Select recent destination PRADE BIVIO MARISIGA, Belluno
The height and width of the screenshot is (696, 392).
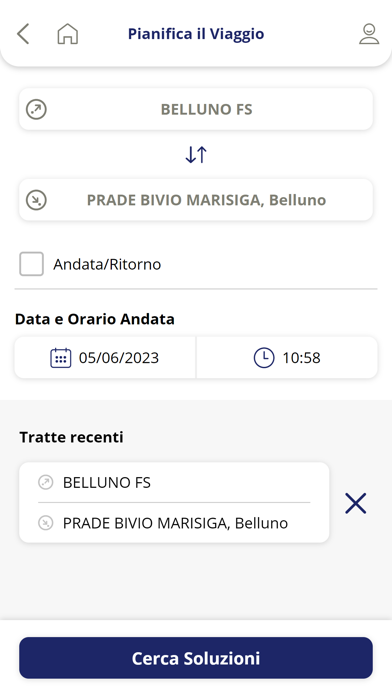pos(175,523)
